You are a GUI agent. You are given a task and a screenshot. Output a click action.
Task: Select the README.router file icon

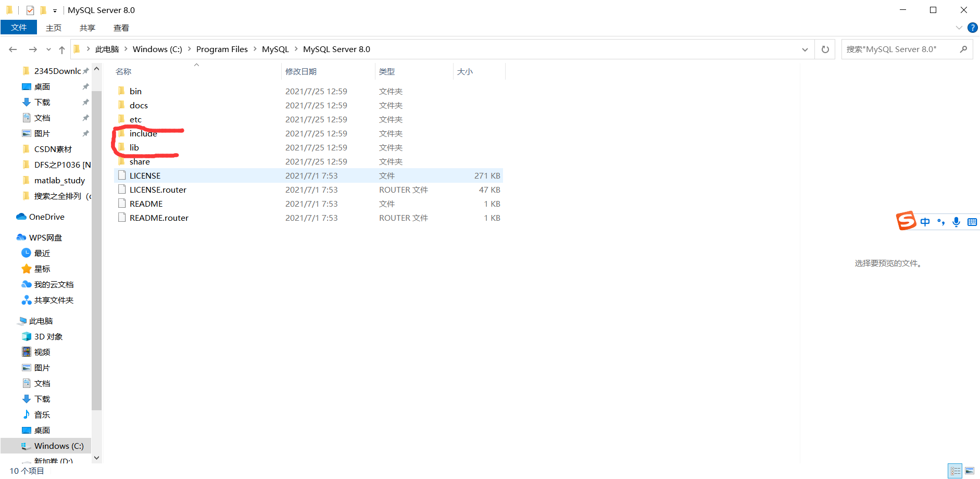coord(122,218)
